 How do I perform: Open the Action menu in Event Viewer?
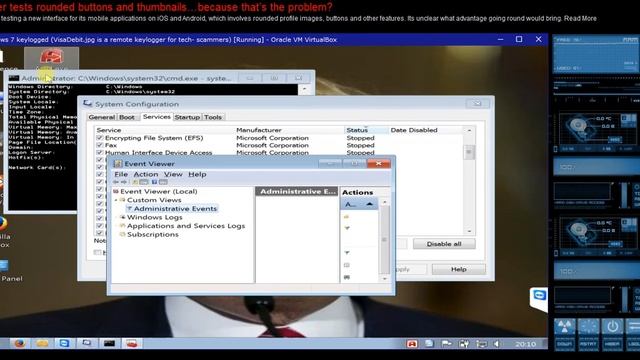coord(146,174)
